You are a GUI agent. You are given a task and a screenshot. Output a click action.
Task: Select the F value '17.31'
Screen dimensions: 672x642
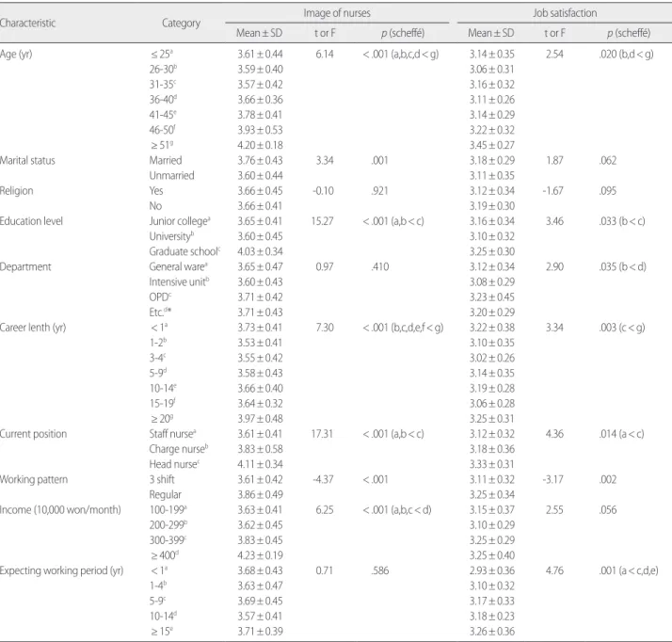point(322,434)
